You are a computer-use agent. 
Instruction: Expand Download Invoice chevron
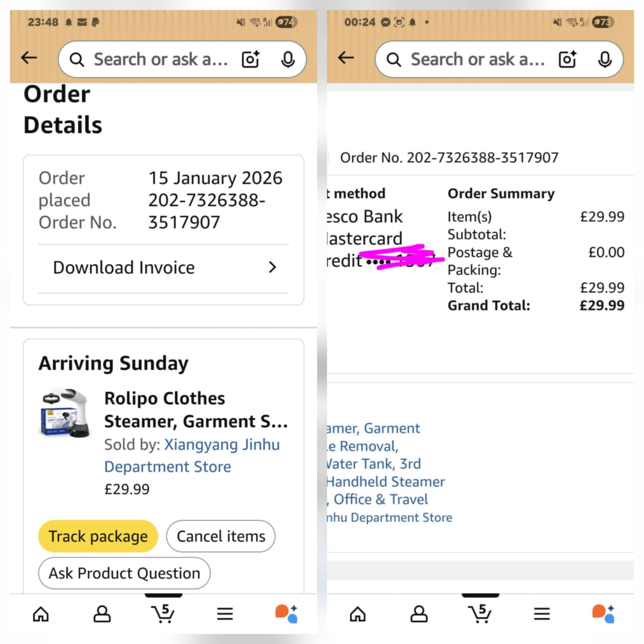tap(272, 267)
